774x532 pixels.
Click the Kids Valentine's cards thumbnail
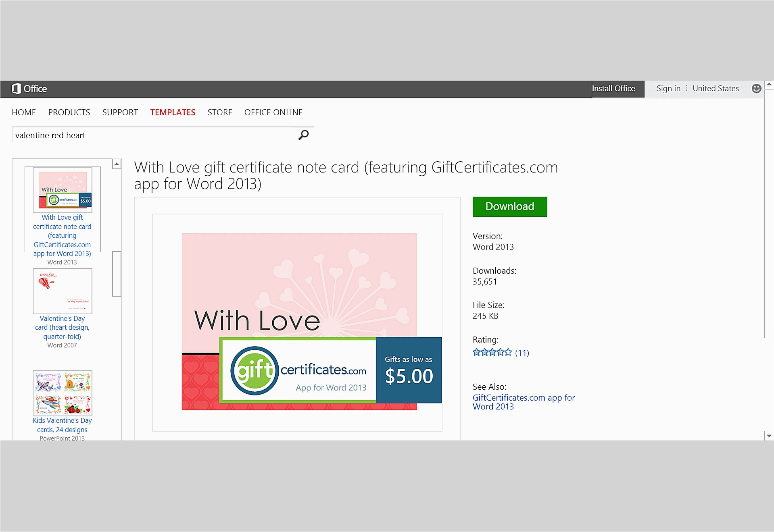[63, 393]
